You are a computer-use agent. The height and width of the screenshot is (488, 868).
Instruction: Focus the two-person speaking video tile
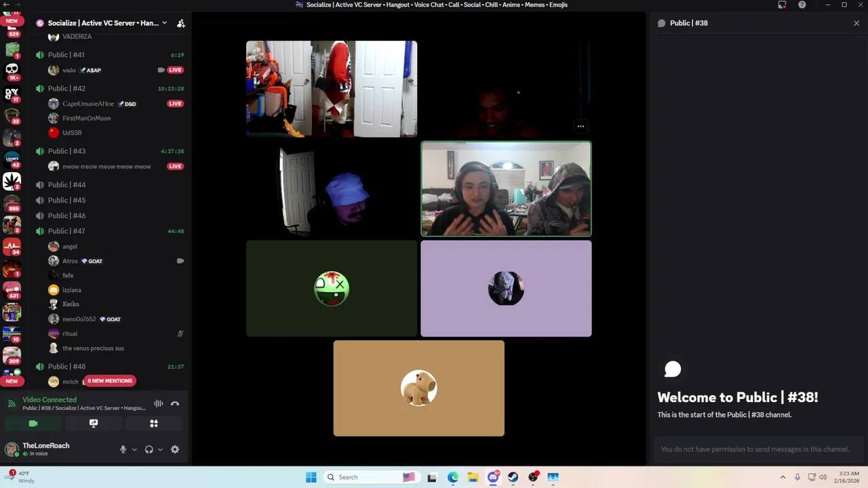coord(506,189)
